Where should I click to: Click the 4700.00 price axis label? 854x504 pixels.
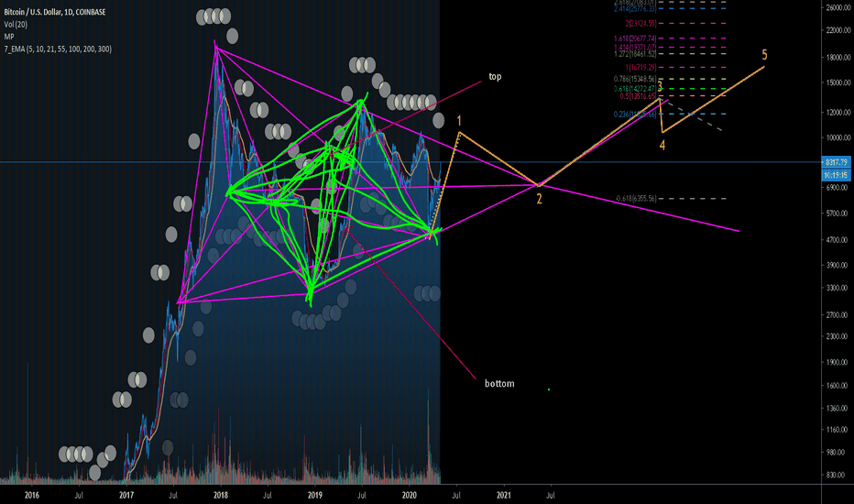[838, 240]
